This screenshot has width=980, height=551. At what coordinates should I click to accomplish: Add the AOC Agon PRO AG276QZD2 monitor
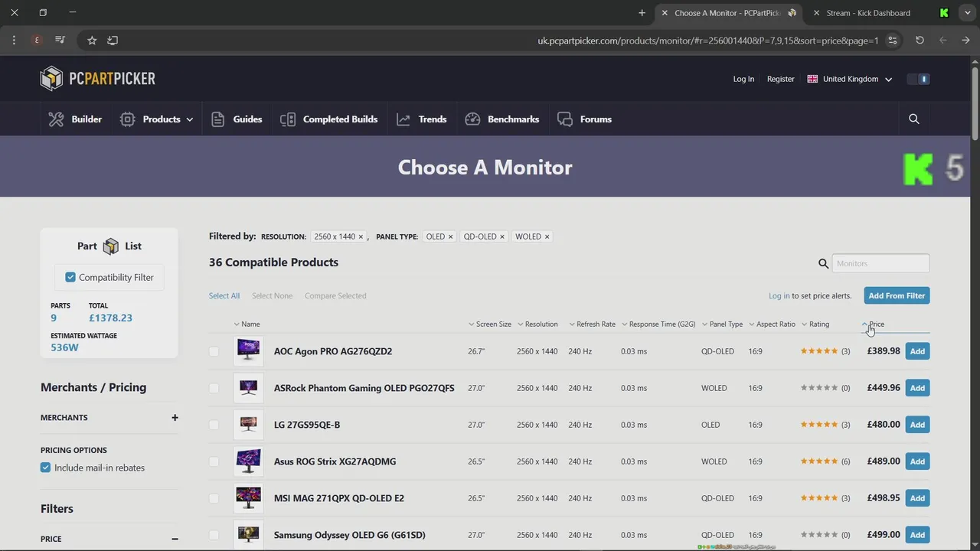point(917,351)
